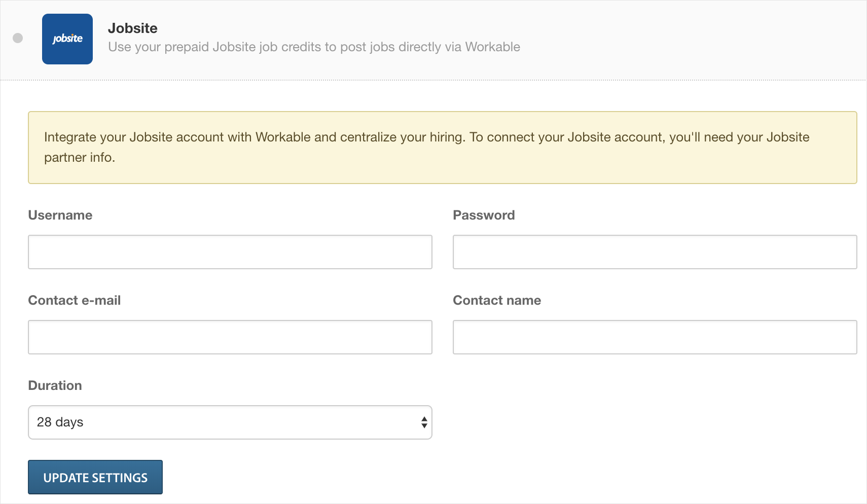The image size is (867, 504).
Task: Click the Duration label
Action: tap(55, 385)
